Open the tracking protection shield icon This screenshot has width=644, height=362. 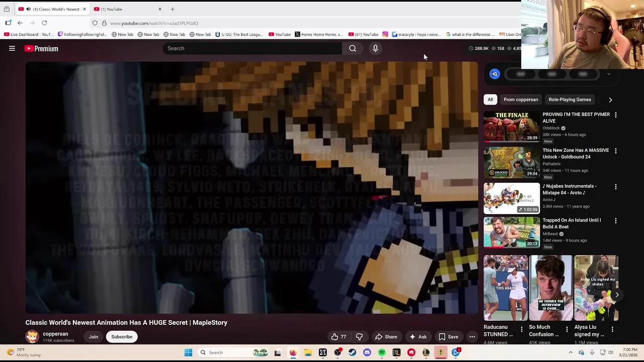[x=95, y=23]
